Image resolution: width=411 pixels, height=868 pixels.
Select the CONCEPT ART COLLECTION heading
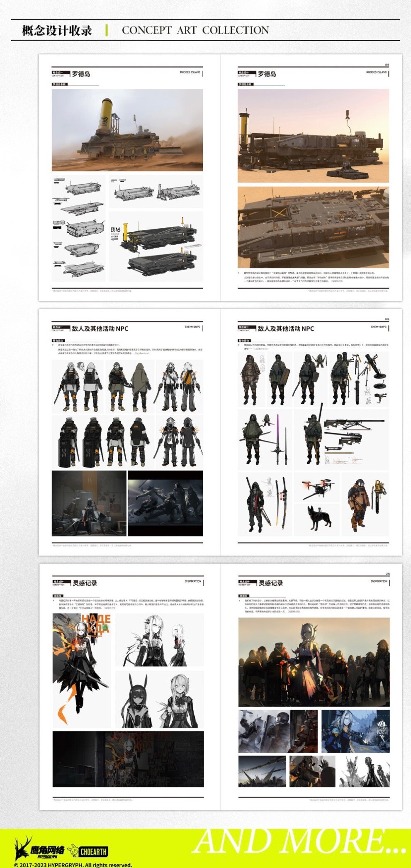point(195,30)
